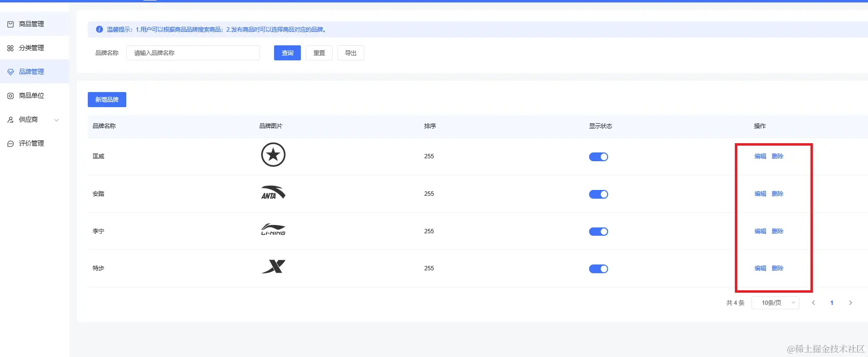Click the 品牌名称 column header
The image size is (868, 357).
click(104, 126)
